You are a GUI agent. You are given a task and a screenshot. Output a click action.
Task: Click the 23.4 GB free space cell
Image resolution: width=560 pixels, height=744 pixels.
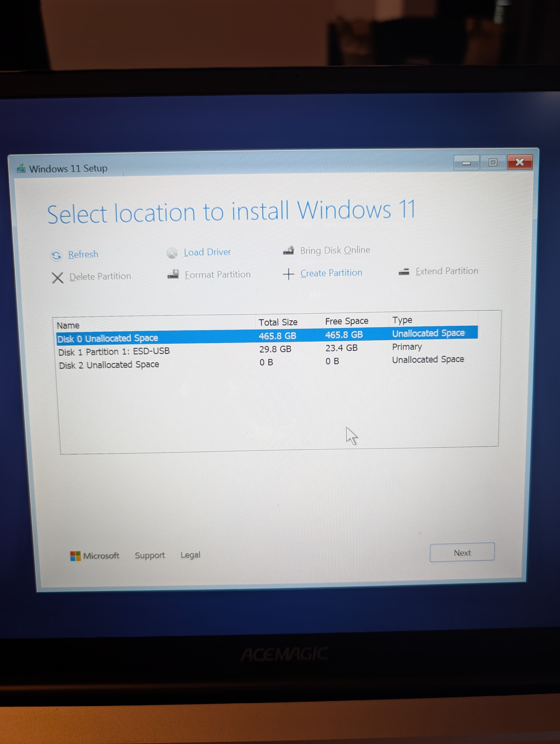click(341, 348)
